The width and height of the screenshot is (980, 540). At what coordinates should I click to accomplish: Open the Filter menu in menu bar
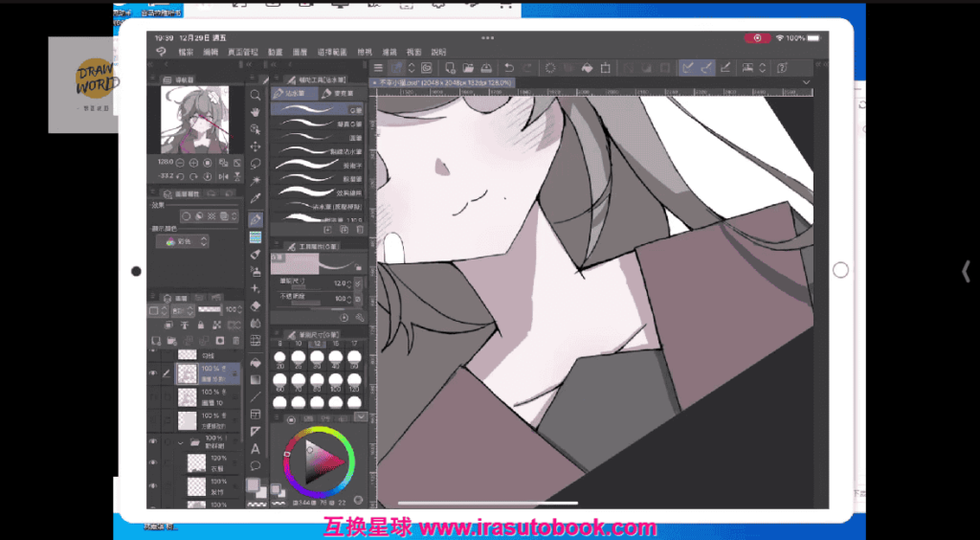pos(390,53)
